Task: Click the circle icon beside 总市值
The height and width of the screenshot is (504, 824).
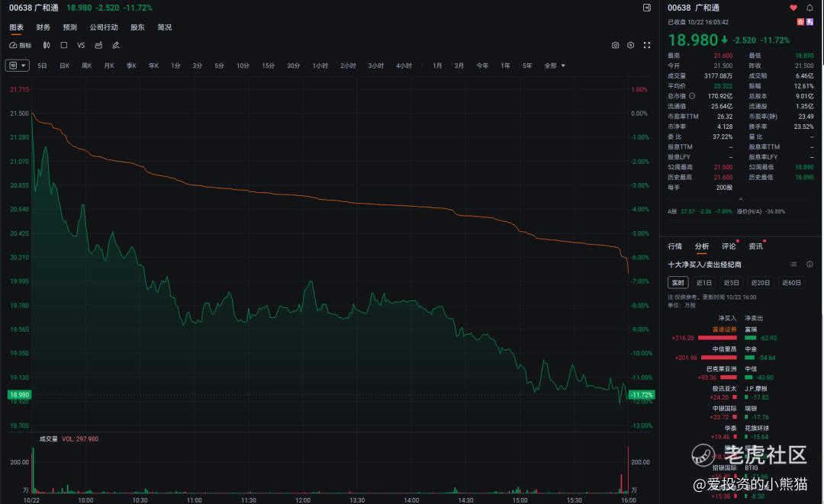Action: click(x=692, y=96)
